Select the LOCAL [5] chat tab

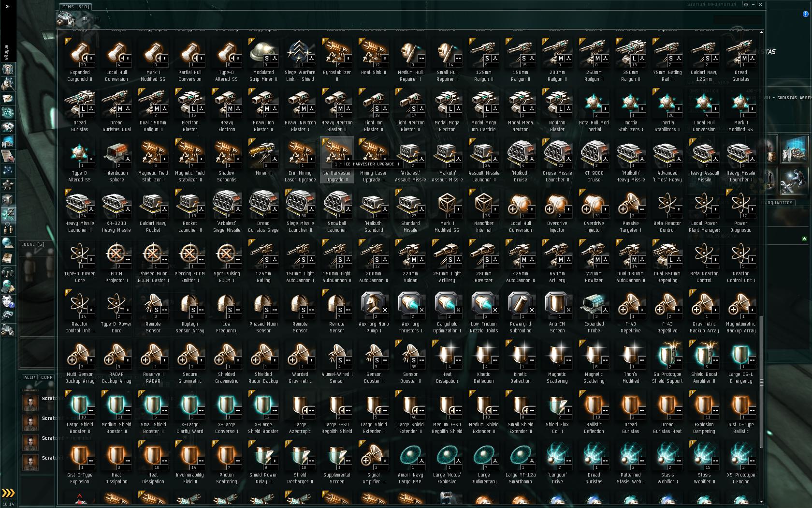point(33,244)
